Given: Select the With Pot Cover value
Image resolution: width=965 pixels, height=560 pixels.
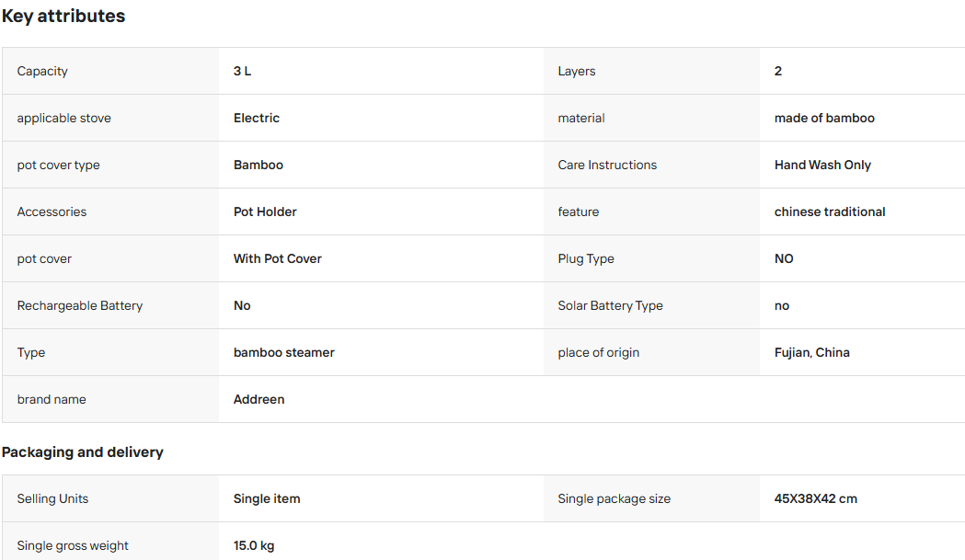Looking at the screenshot, I should coord(278,258).
